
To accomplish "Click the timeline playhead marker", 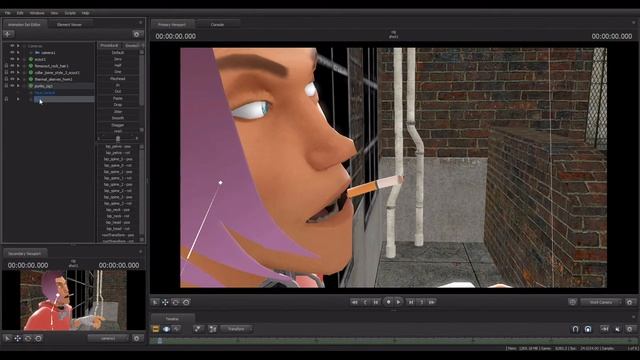I will 160,340.
